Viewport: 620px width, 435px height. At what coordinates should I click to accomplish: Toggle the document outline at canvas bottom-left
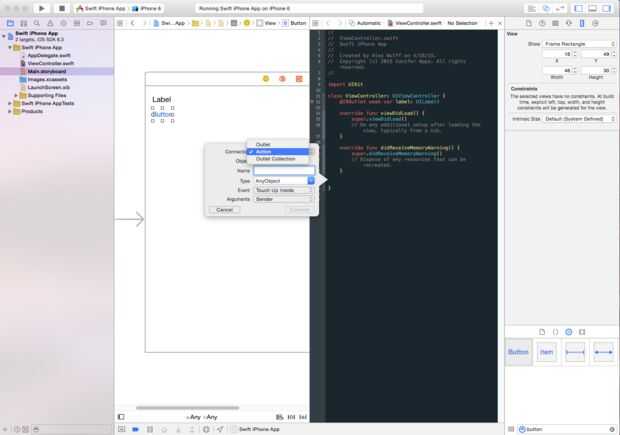121,416
